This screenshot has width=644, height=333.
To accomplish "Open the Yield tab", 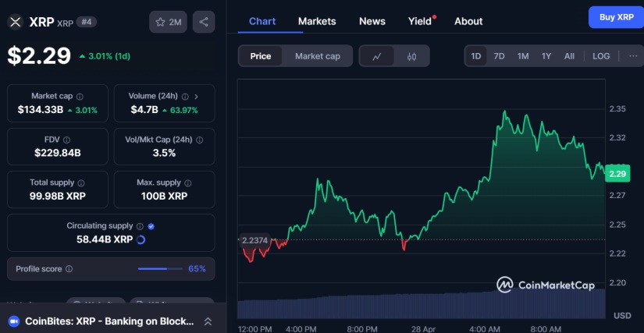I will 420,21.
